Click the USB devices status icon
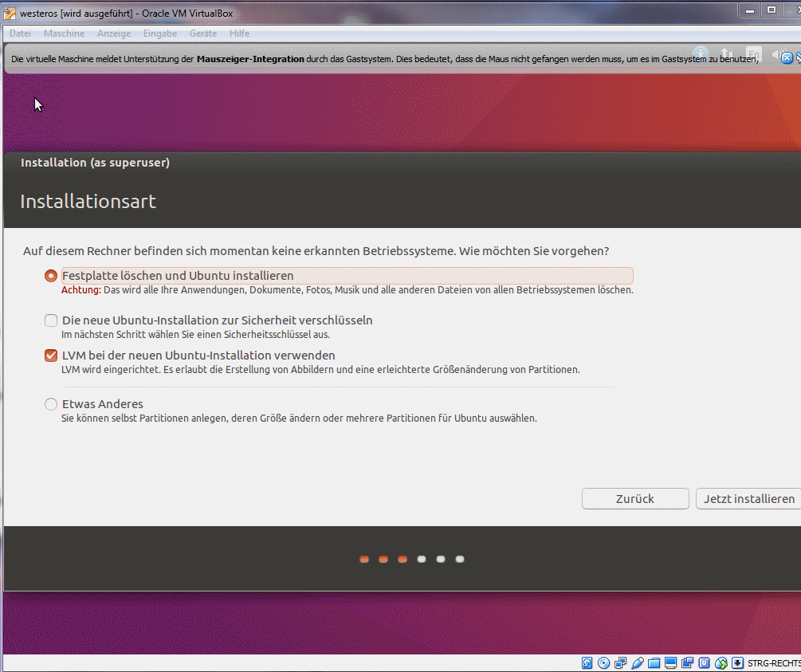The image size is (801, 672). (x=637, y=663)
